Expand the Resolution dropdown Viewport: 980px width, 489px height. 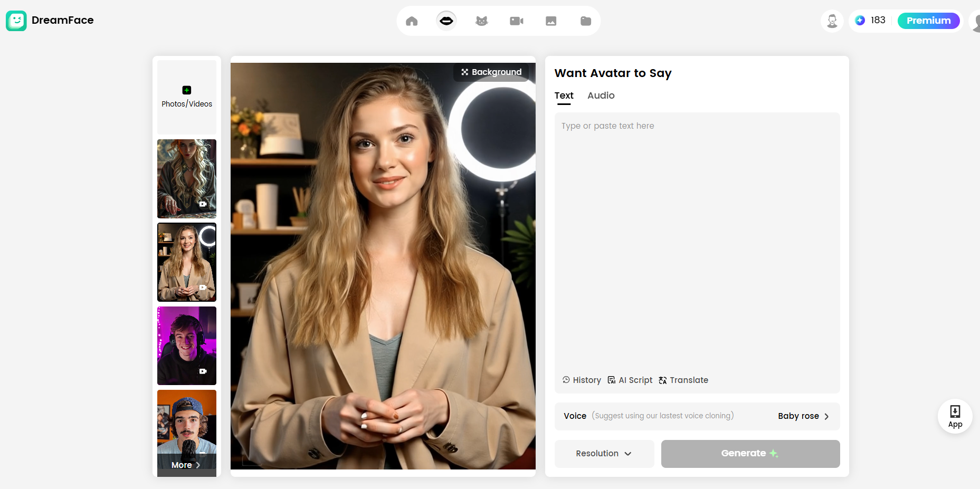tap(604, 453)
